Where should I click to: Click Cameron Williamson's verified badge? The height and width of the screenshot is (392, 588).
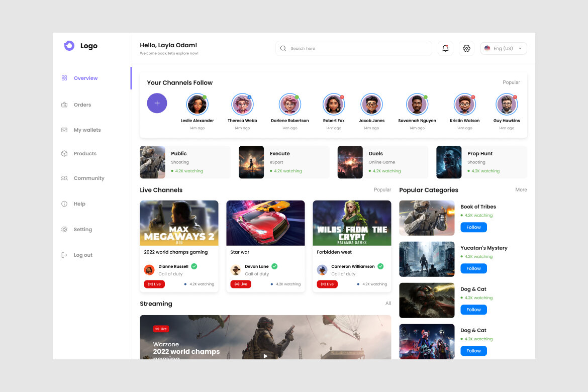(380, 266)
